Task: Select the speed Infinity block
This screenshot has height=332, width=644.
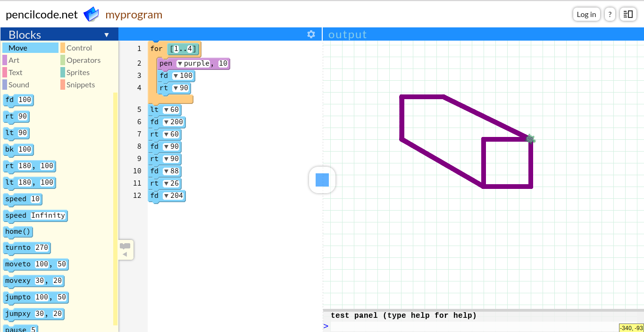Action: click(x=35, y=215)
